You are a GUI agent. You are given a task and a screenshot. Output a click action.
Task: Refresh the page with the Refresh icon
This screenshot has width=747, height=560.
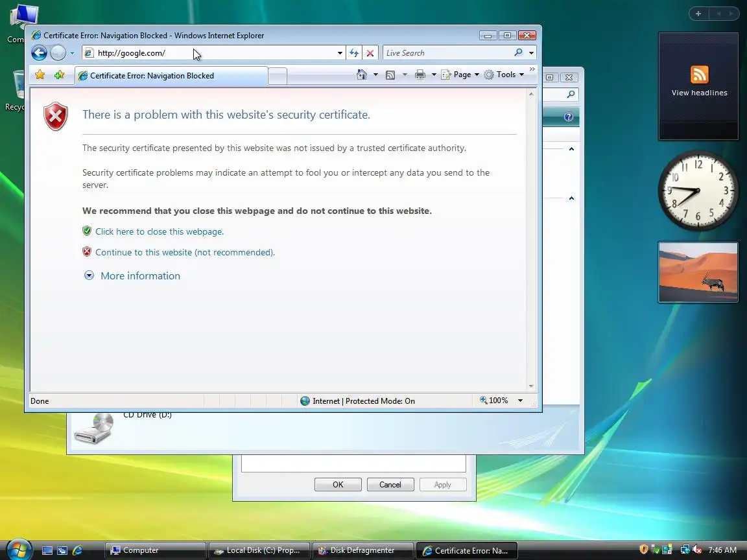[x=354, y=53]
